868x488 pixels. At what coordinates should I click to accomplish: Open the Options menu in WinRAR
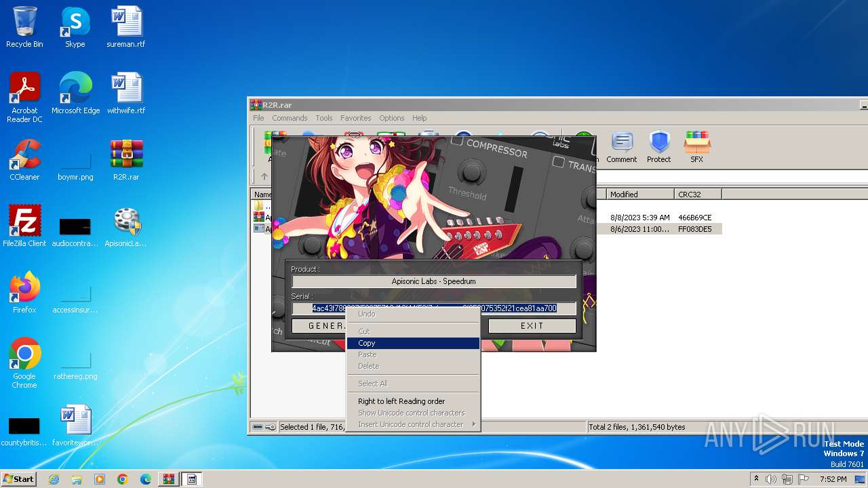pyautogui.click(x=392, y=118)
